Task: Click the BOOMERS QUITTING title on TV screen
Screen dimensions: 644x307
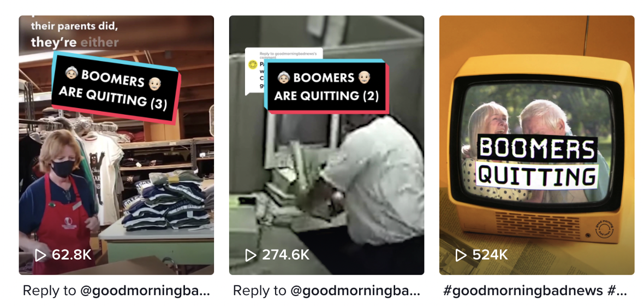Action: [537, 162]
